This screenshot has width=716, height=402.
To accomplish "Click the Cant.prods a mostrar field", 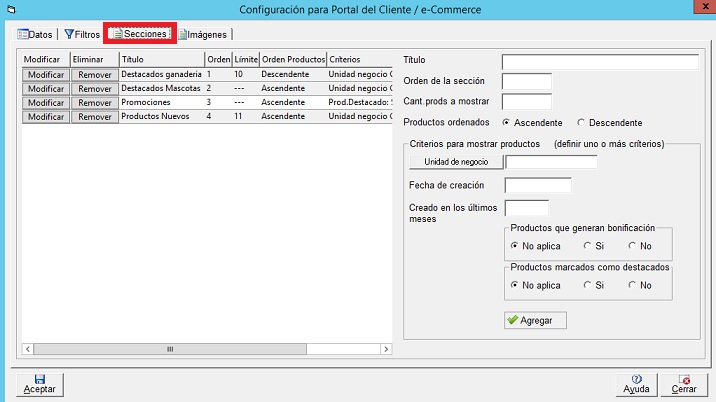I will (x=526, y=101).
